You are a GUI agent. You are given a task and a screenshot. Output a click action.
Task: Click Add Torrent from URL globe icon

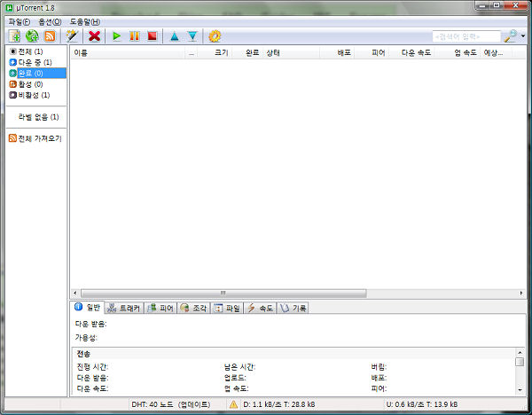coord(32,36)
